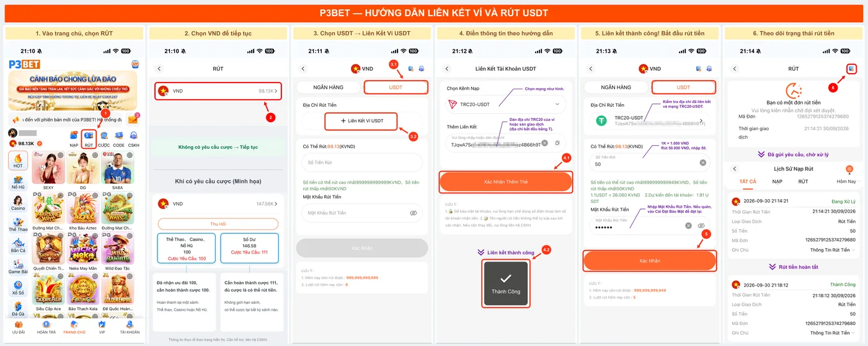Switch to USDT tab in step 3
The height and width of the screenshot is (346, 868).
pyautogui.click(x=396, y=87)
